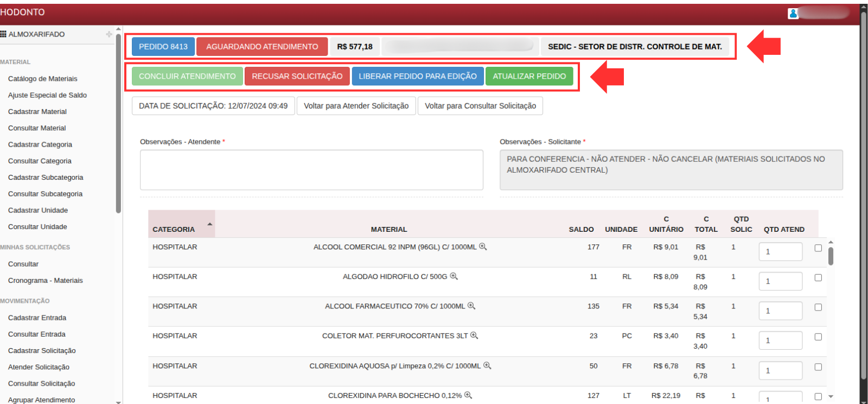Select checkbox for COLETOR MAT. PERFUROCORTANTES row

click(818, 337)
